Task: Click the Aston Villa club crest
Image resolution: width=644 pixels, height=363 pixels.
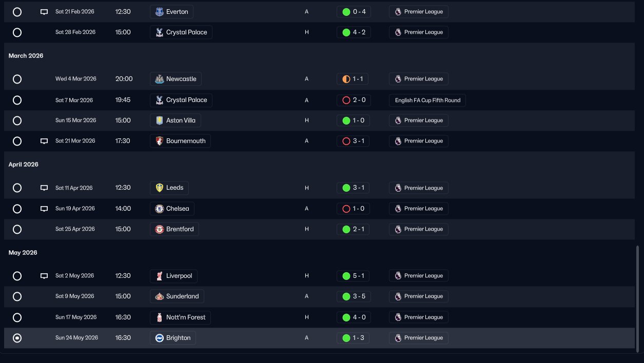Action: [160, 120]
